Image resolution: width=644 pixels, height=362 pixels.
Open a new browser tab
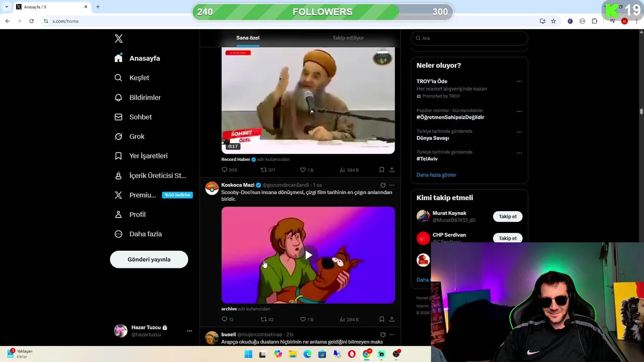pyautogui.click(x=98, y=7)
